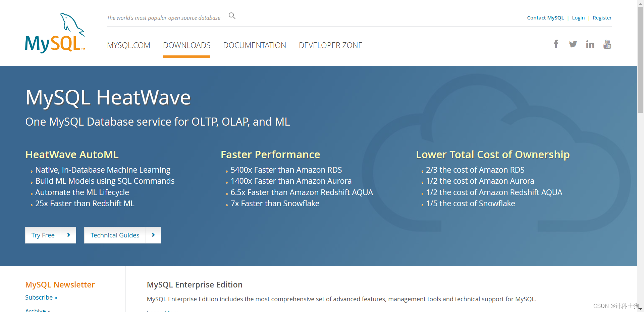Viewport: 644px width, 312px height.
Task: Open MySQL Facebook page icon
Action: point(556,44)
